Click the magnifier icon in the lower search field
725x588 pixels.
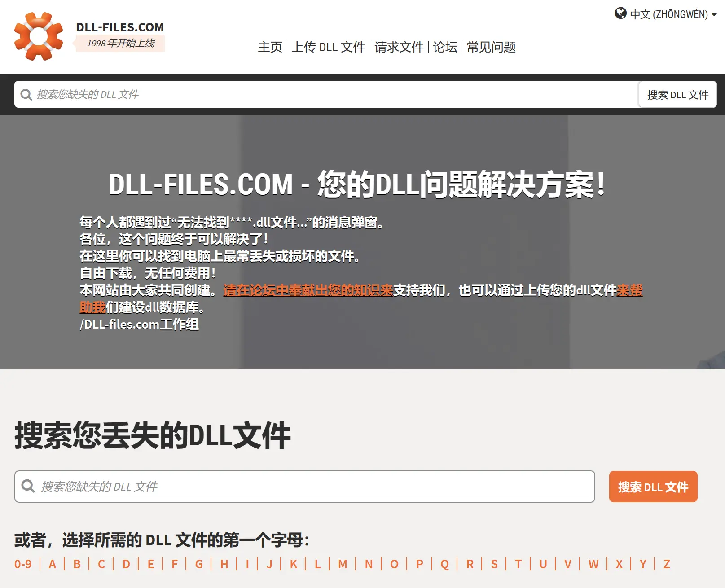coord(28,486)
